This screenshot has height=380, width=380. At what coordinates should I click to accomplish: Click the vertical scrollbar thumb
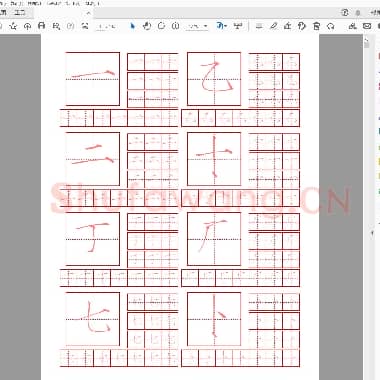pos(366,45)
